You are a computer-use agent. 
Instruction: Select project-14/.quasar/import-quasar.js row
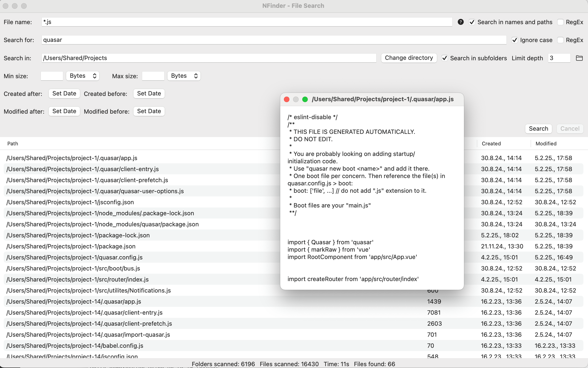click(294, 334)
